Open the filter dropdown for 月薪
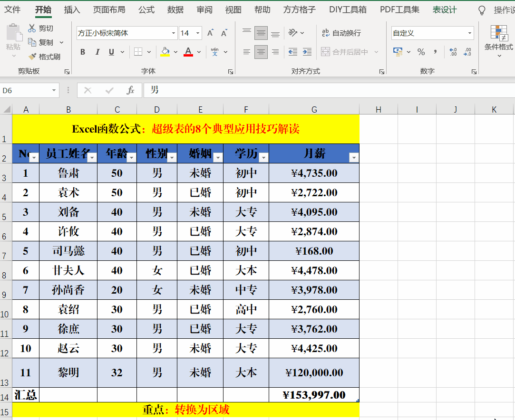515x420 pixels. (354, 158)
